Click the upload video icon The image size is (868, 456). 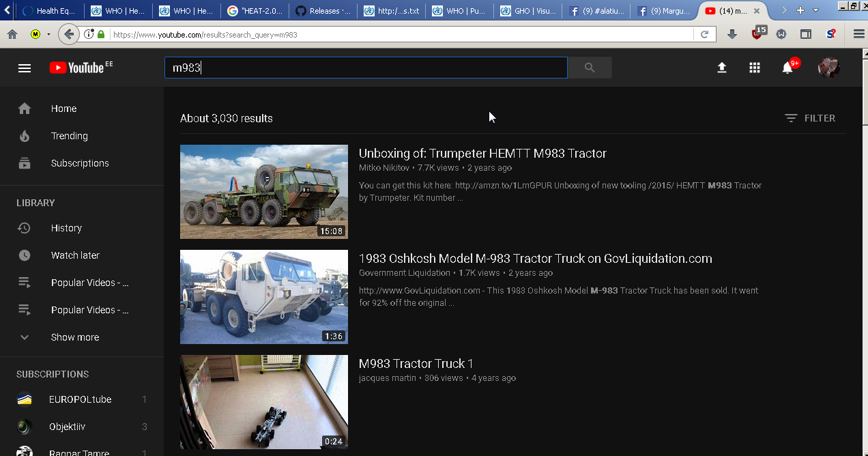(721, 68)
